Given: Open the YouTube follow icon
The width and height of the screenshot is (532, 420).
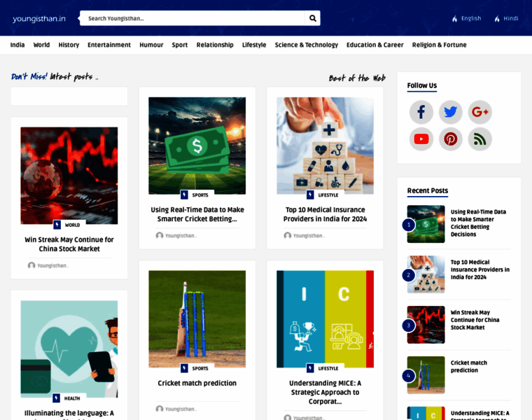Looking at the screenshot, I should click(421, 139).
